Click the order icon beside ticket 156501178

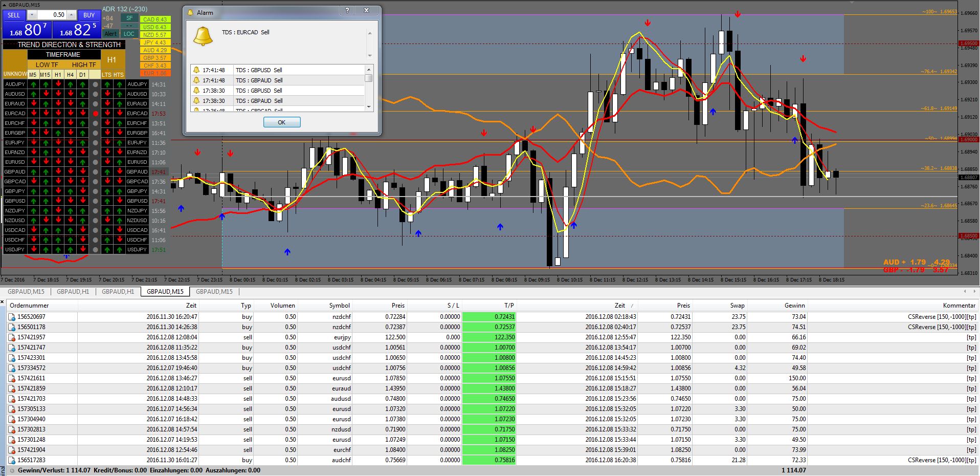tap(12, 327)
